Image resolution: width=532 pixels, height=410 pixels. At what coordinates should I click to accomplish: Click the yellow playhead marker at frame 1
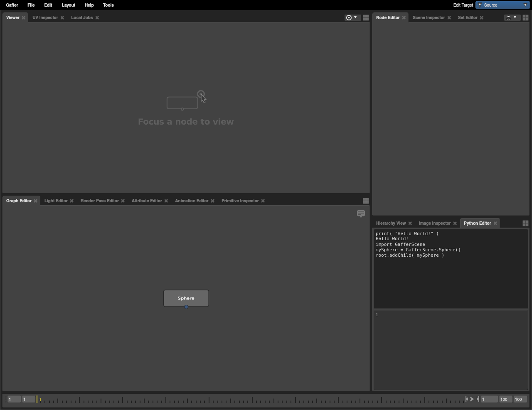coord(37,399)
